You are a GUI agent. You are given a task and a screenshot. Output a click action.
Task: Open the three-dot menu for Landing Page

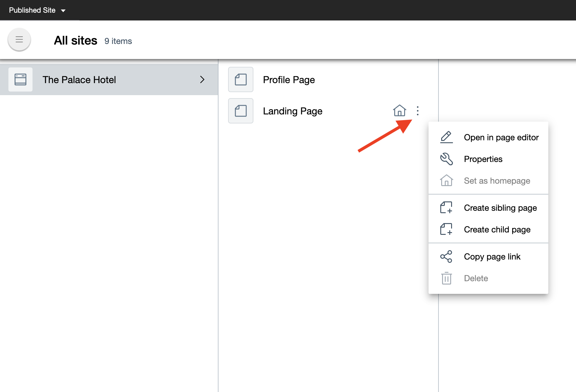418,111
